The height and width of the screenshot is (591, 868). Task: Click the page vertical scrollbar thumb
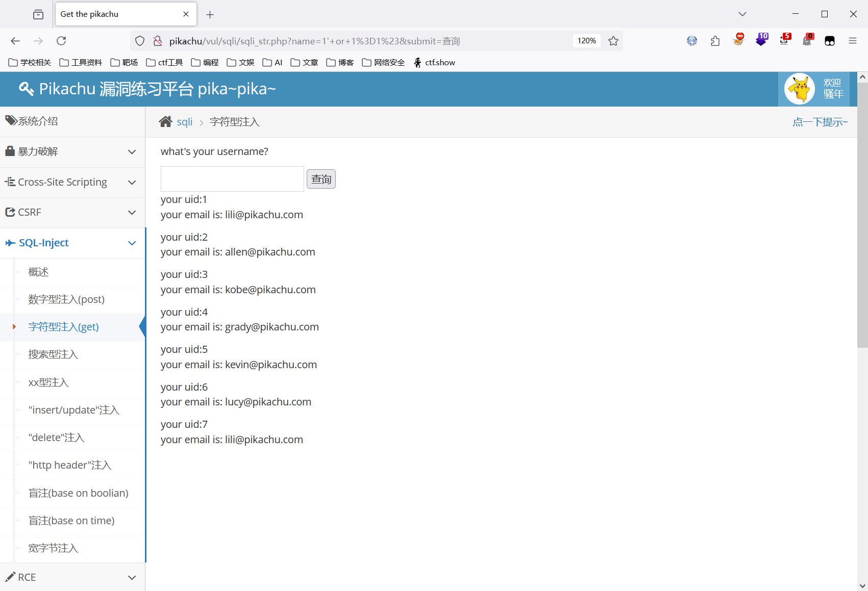pos(862,214)
